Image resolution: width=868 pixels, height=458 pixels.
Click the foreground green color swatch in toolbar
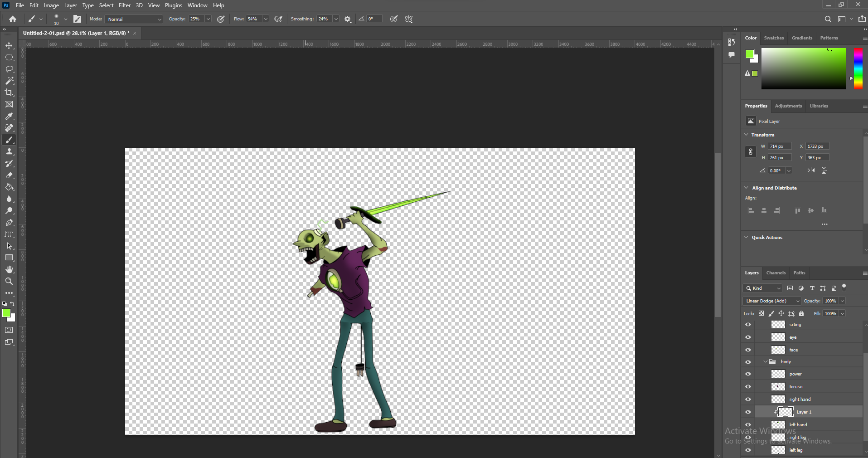[x=6, y=313]
